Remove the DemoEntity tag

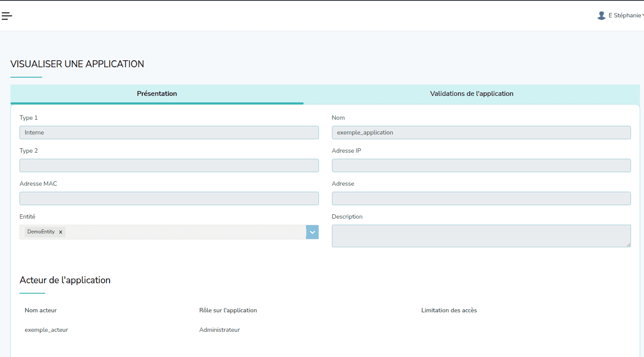point(61,232)
